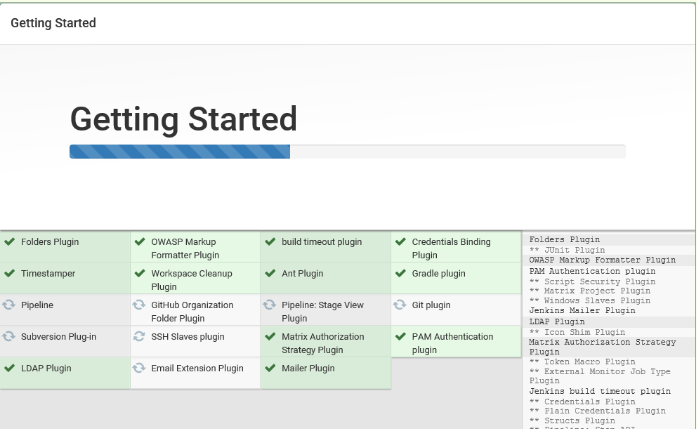Click the sync icon next to Git plugin
This screenshot has width=697, height=429.
[x=400, y=305]
